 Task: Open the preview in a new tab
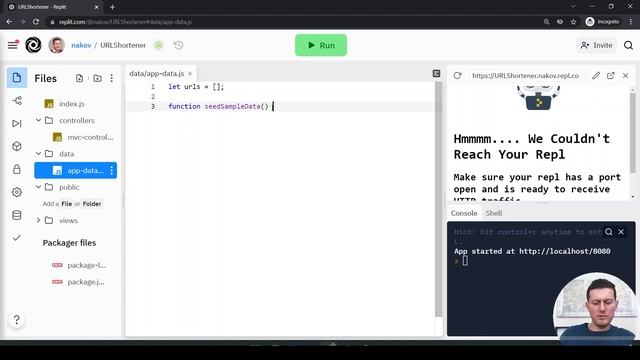click(x=611, y=76)
